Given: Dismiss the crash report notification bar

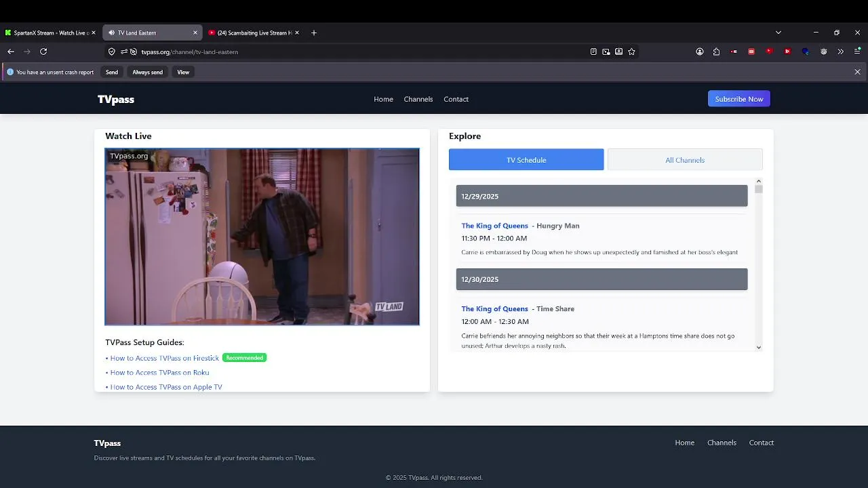Looking at the screenshot, I should [858, 72].
